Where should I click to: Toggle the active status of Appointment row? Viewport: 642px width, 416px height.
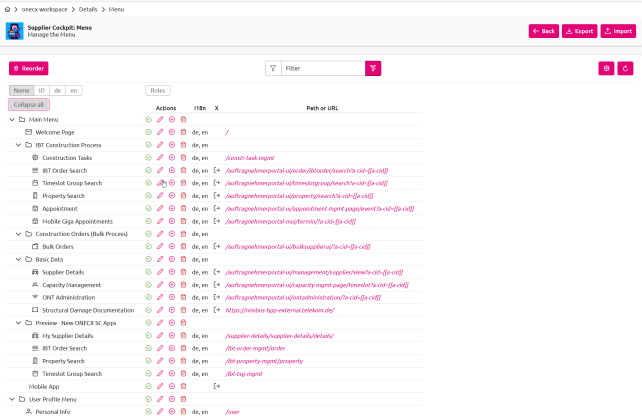[148, 208]
